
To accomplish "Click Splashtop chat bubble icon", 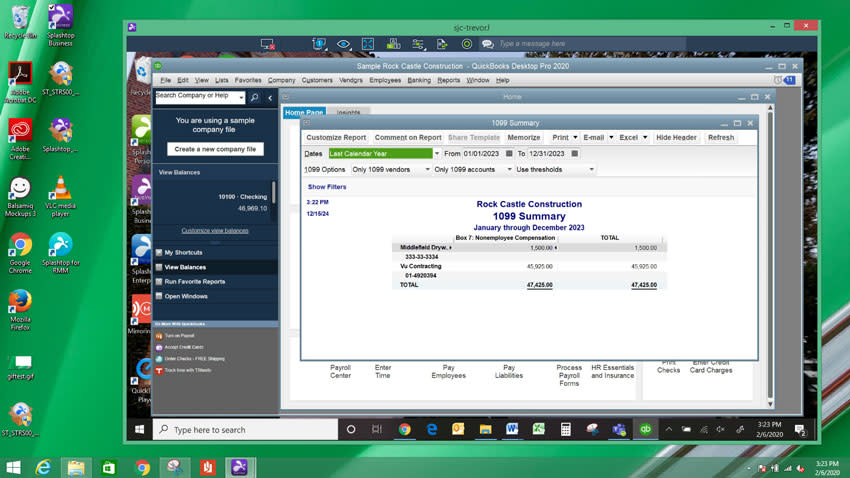I will (x=487, y=44).
